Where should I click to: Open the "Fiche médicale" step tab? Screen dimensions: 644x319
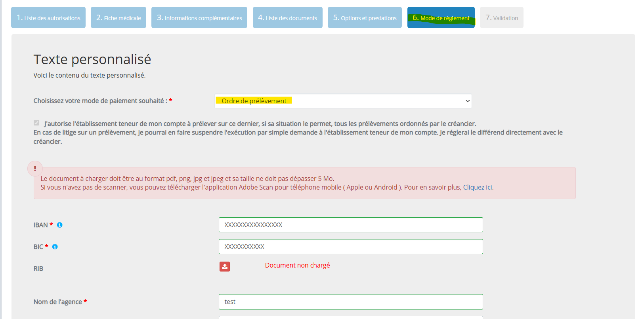pos(118,18)
